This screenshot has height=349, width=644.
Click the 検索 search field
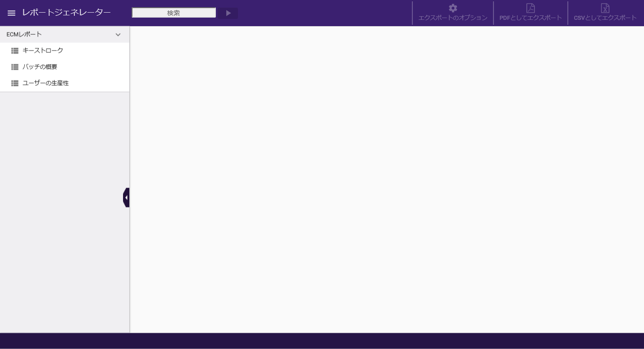(x=174, y=13)
